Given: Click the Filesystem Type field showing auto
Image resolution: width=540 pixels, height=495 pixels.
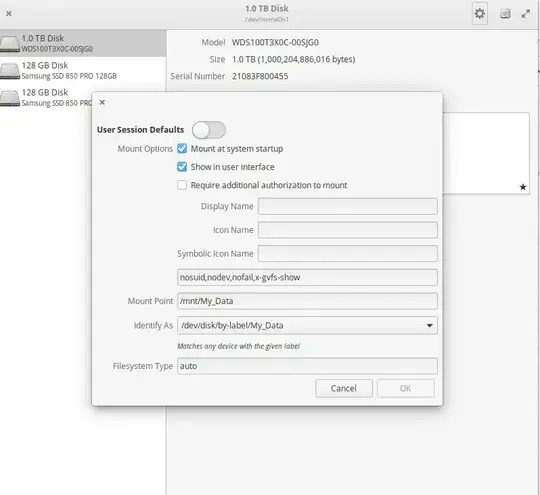Looking at the screenshot, I should point(307,366).
